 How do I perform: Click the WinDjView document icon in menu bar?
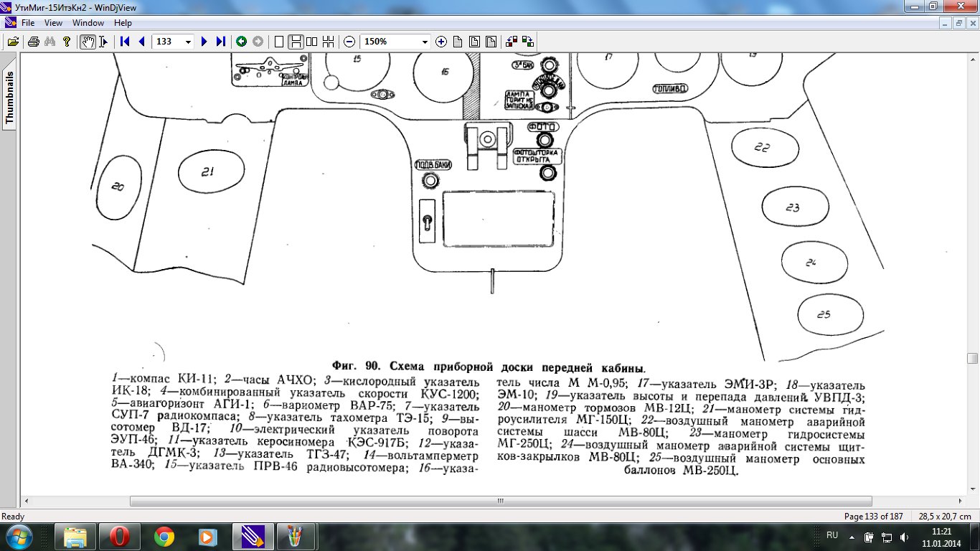tap(10, 23)
